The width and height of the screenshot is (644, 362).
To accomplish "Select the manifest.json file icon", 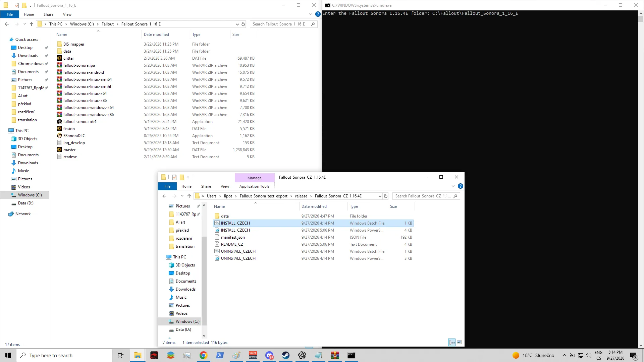I will pyautogui.click(x=217, y=237).
